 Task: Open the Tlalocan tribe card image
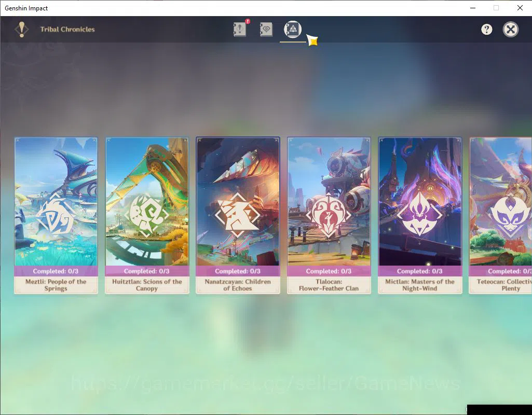329,201
